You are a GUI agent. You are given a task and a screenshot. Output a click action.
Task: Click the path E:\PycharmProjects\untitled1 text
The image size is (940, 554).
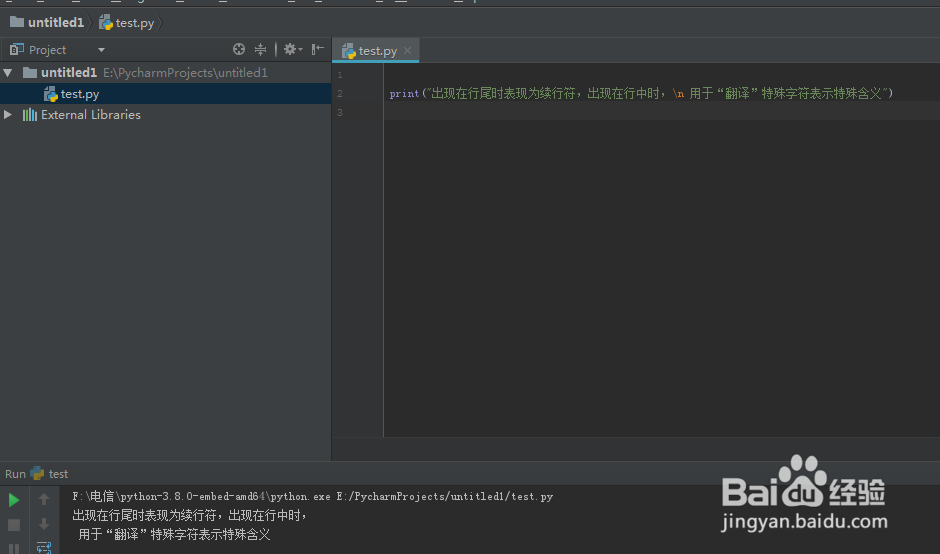tap(185, 73)
